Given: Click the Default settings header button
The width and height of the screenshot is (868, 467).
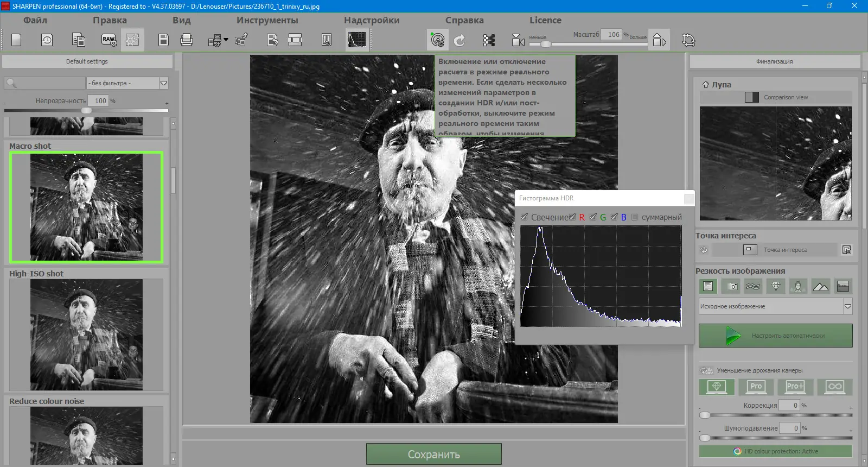Looking at the screenshot, I should pos(87,61).
